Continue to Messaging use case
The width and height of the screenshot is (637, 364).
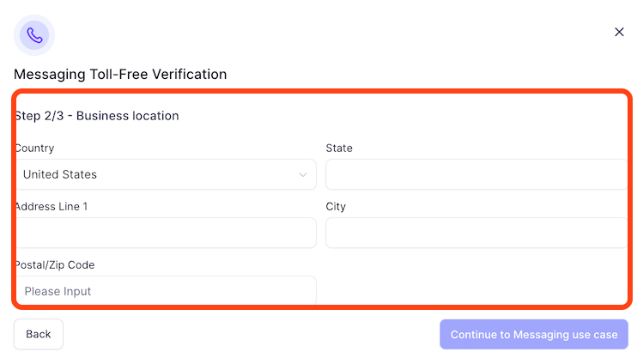(534, 334)
